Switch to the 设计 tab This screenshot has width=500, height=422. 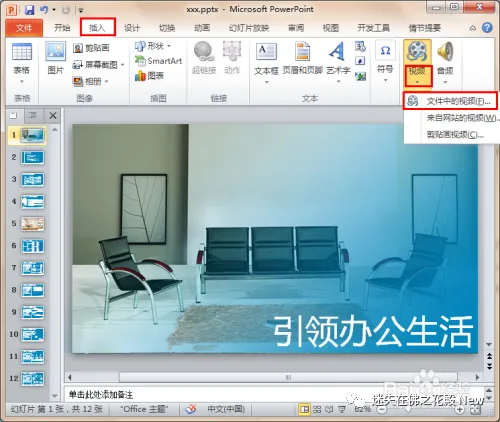click(132, 28)
